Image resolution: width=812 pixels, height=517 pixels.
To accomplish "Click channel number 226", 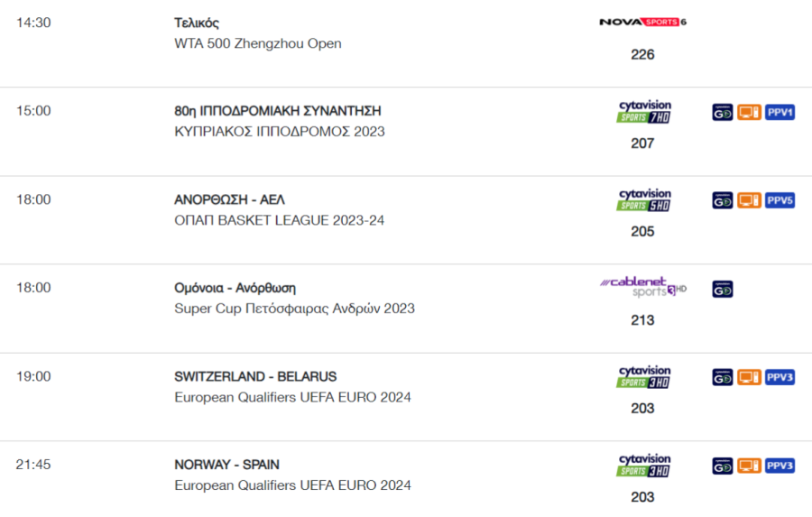I will click(x=642, y=54).
